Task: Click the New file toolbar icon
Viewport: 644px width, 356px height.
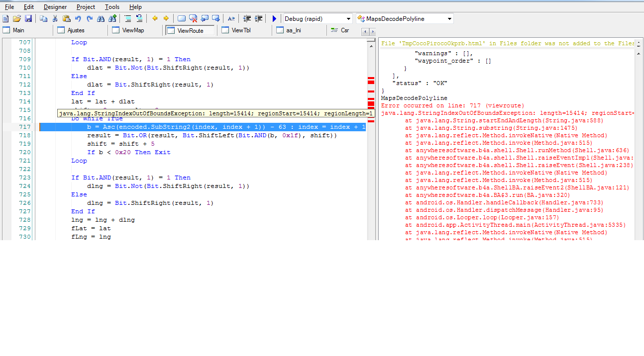Action: 5,18
